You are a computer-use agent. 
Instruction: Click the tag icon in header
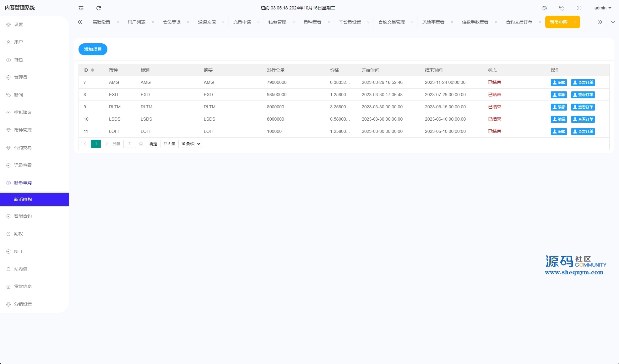pos(562,8)
